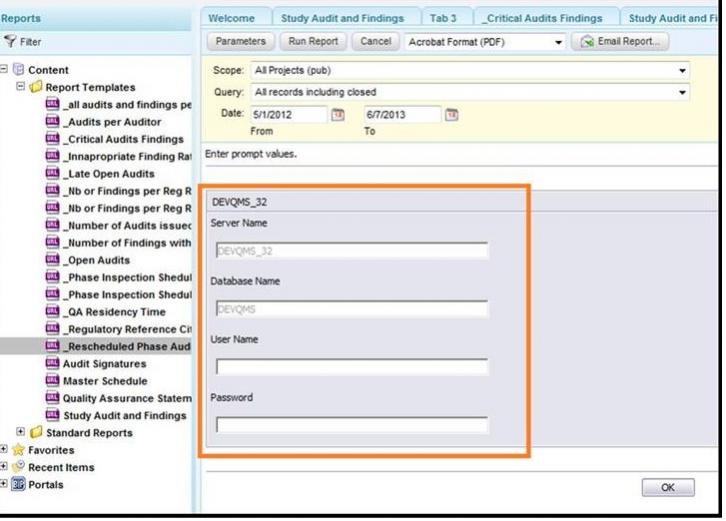
Task: Switch to the _Critical Audits Findings tab
Action: [x=547, y=18]
